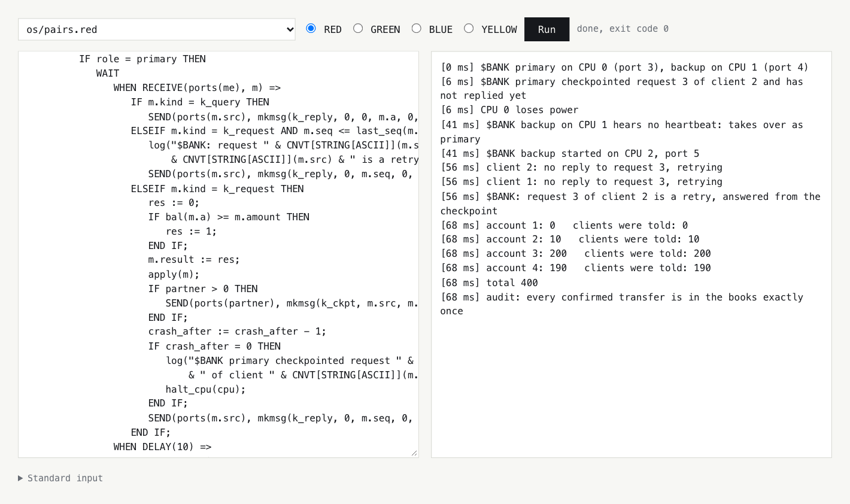Click output line 'client 2: no reply to request 3'

click(x=581, y=168)
